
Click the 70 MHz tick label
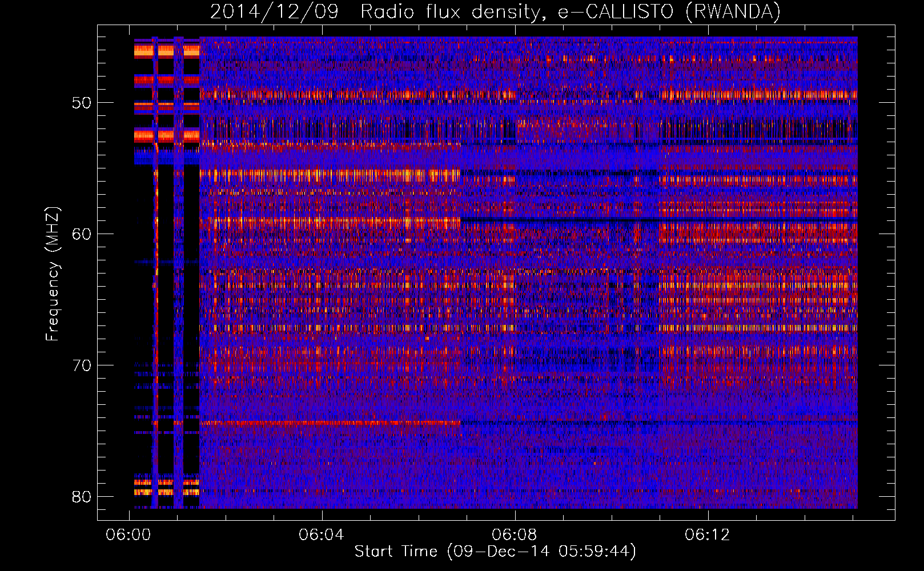coord(82,365)
